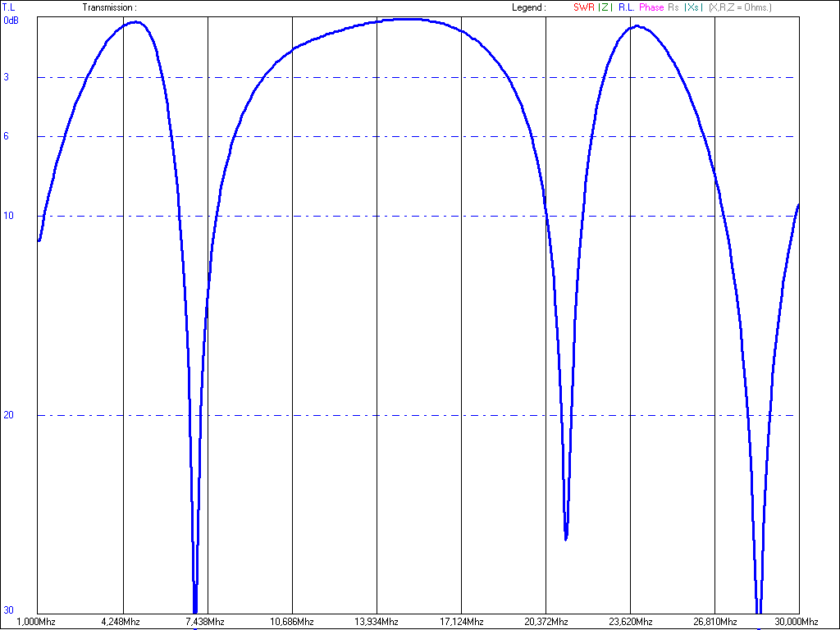
Task: Click the 26,810Mhz frequency label
Action: tap(714, 621)
